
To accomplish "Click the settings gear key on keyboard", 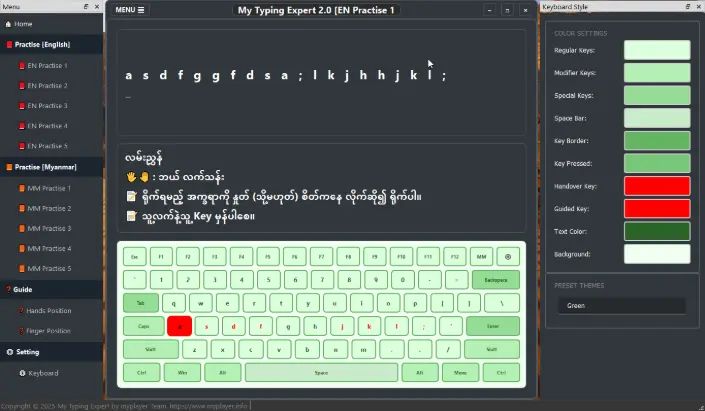I will coord(508,257).
